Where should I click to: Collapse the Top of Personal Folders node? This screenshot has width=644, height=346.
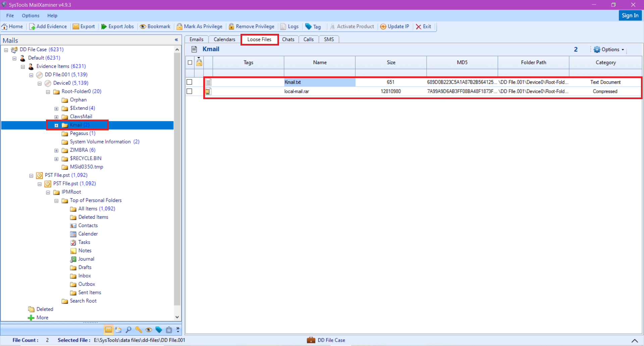pyautogui.click(x=56, y=201)
